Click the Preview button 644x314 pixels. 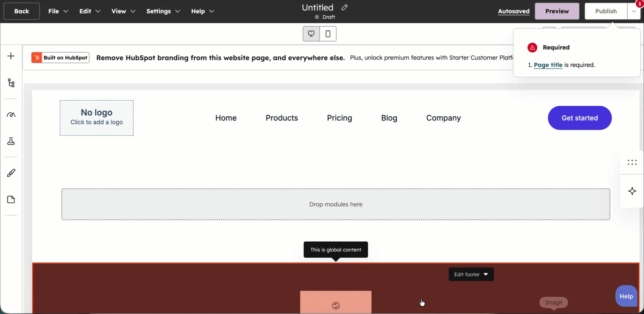557,11
